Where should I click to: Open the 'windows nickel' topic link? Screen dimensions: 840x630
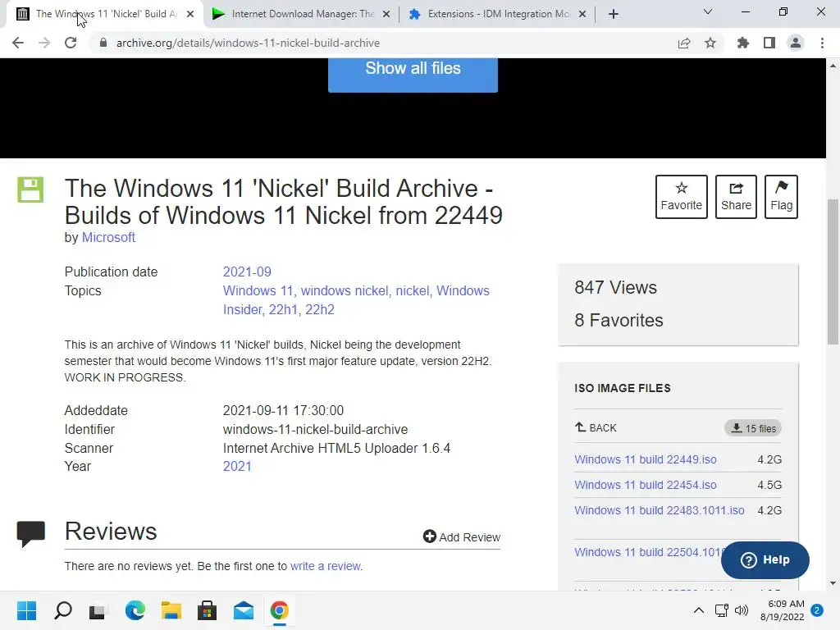pos(344,290)
